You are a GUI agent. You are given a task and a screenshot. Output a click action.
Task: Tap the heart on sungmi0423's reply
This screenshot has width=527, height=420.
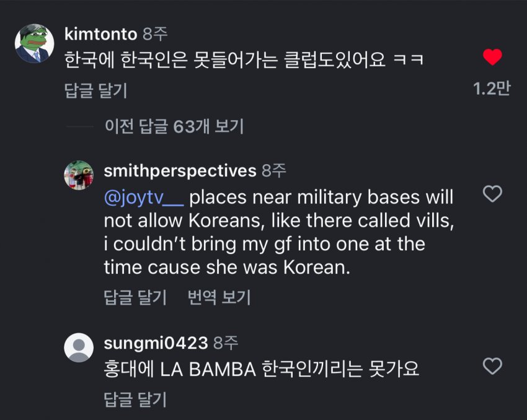pyautogui.click(x=492, y=366)
